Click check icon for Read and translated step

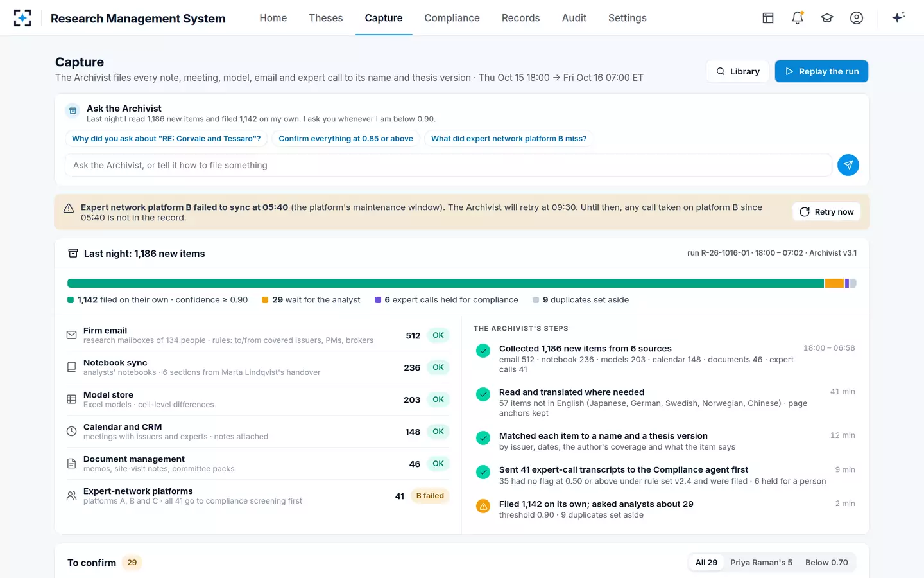click(x=483, y=394)
